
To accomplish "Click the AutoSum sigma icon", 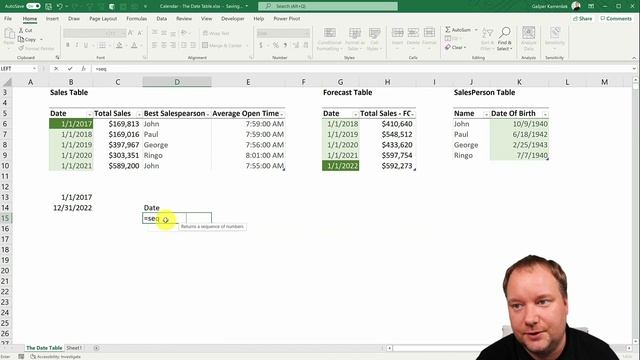I will coord(448,30).
